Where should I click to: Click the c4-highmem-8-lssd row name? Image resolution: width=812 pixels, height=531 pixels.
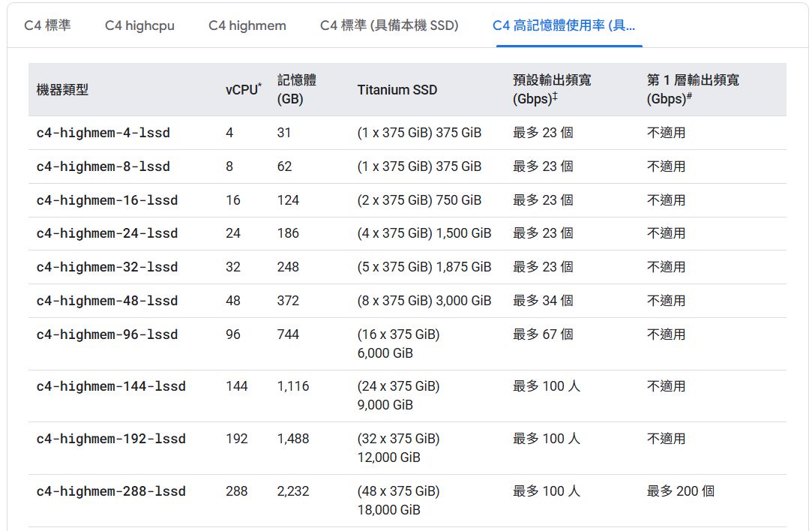tap(103, 166)
